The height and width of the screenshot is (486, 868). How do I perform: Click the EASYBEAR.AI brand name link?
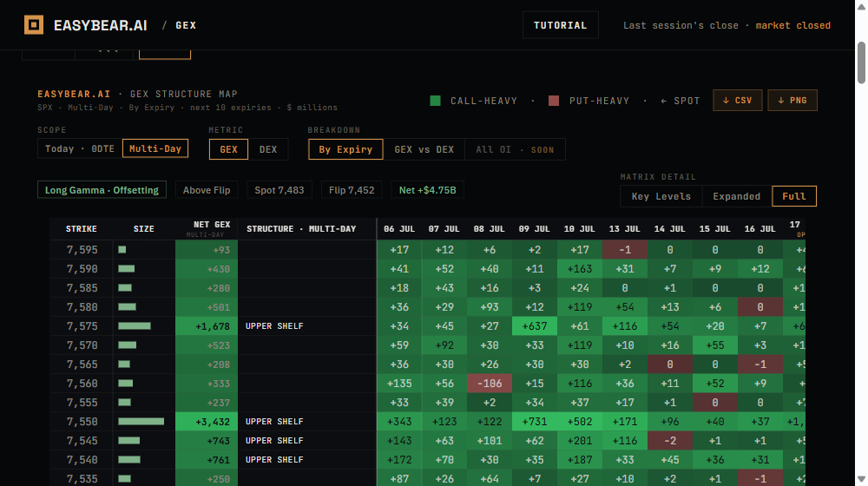tap(100, 25)
